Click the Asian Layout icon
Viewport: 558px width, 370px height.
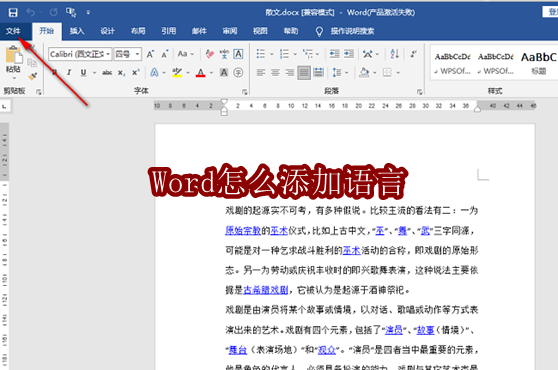coord(368,54)
